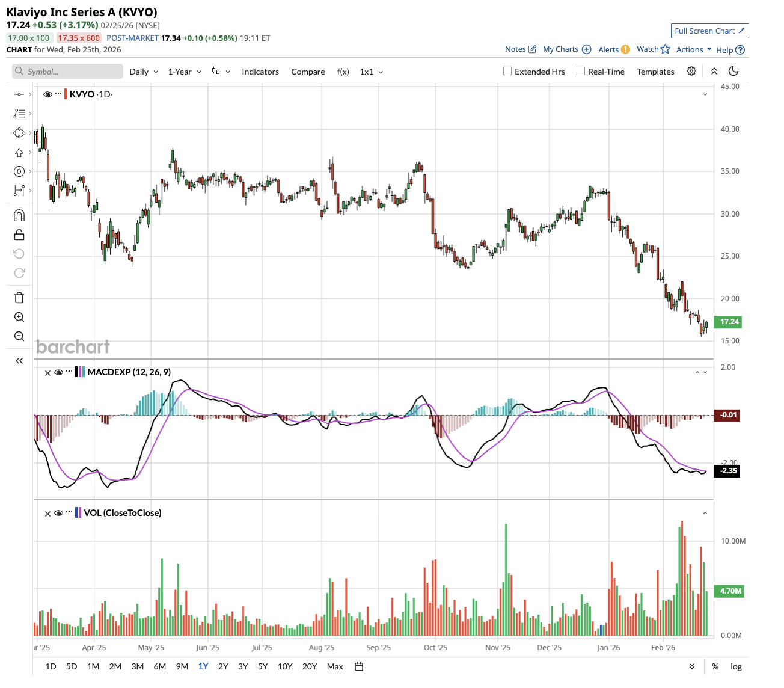Screen dimensions: 784x688
Task: Zoom out of the chart
Action: point(19,336)
